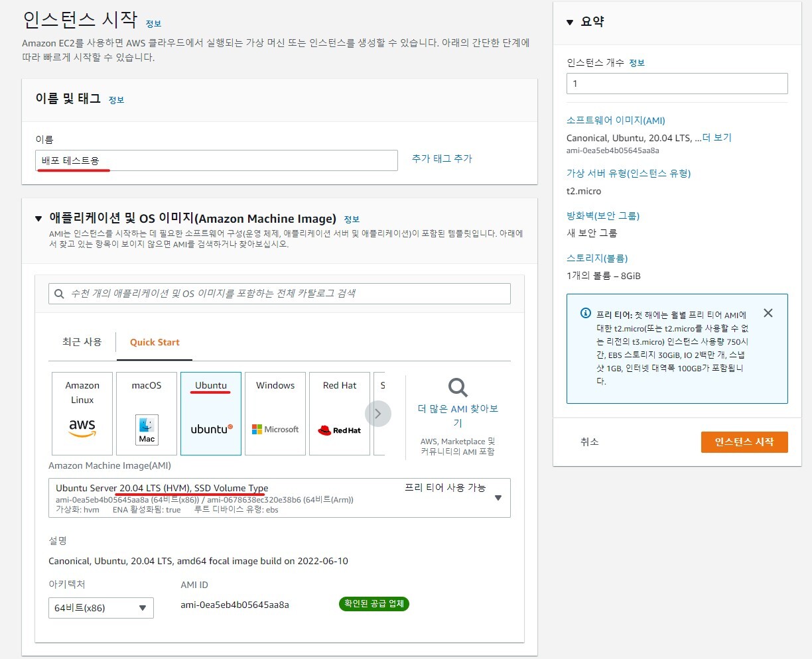This screenshot has height=659, width=812.
Task: Click the ubuntu logo in Ubuntu tile
Action: click(x=212, y=429)
